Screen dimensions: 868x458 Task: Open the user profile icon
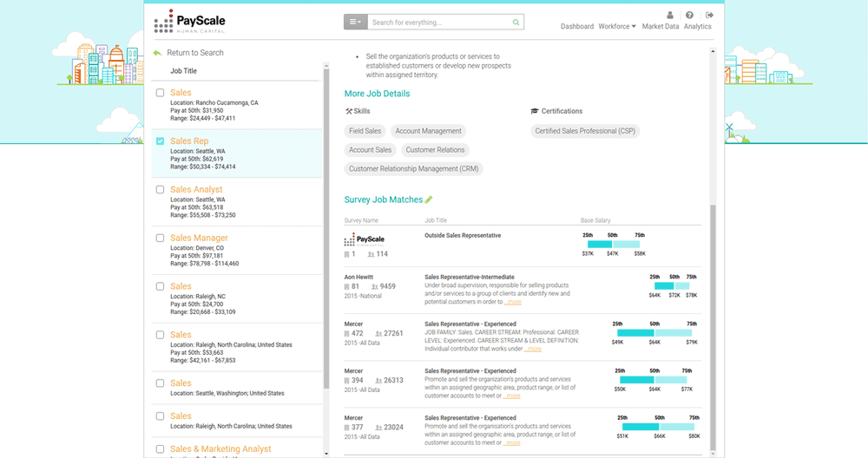pyautogui.click(x=670, y=15)
